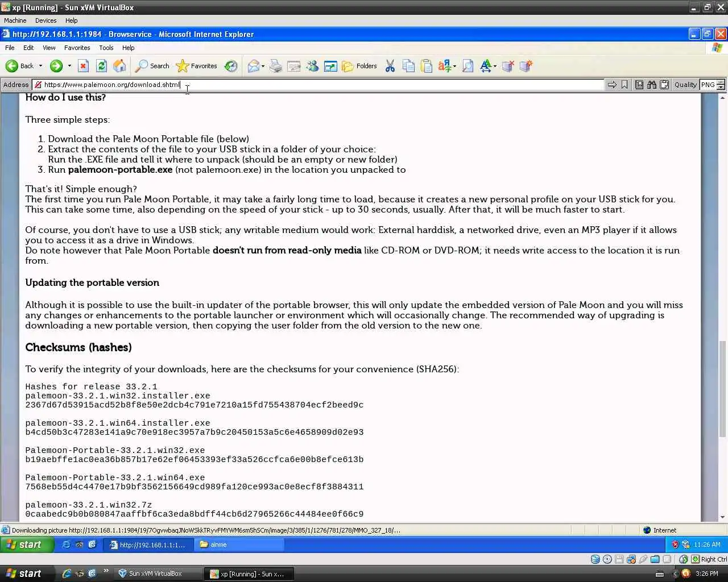Open Sun xVM VirtualBox host taskbar button
Image resolution: width=728 pixels, height=582 pixels.
click(157, 573)
